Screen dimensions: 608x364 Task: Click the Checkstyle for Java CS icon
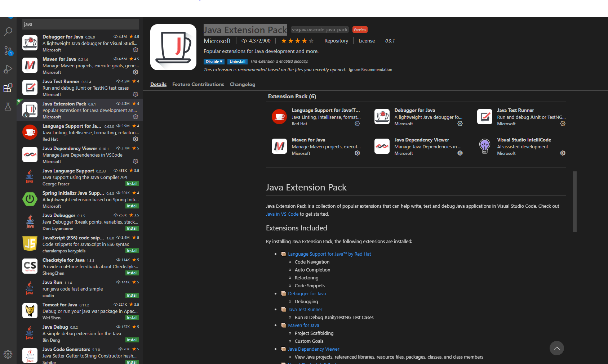[x=30, y=266]
